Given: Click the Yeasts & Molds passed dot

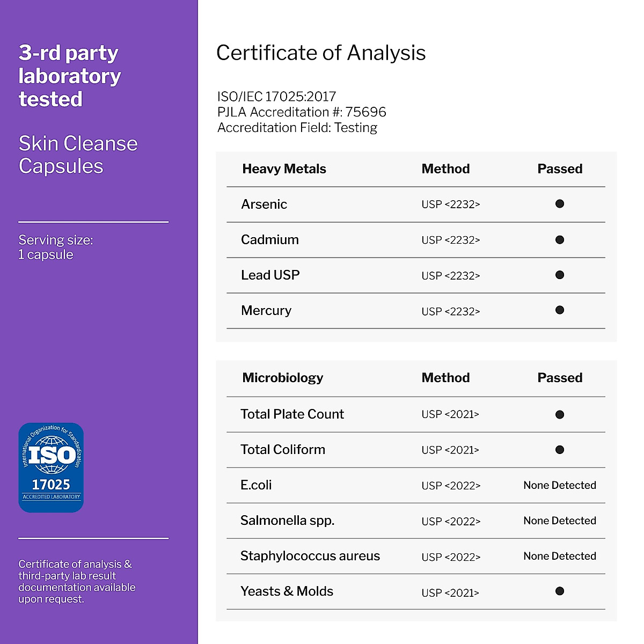Looking at the screenshot, I should (x=560, y=591).
